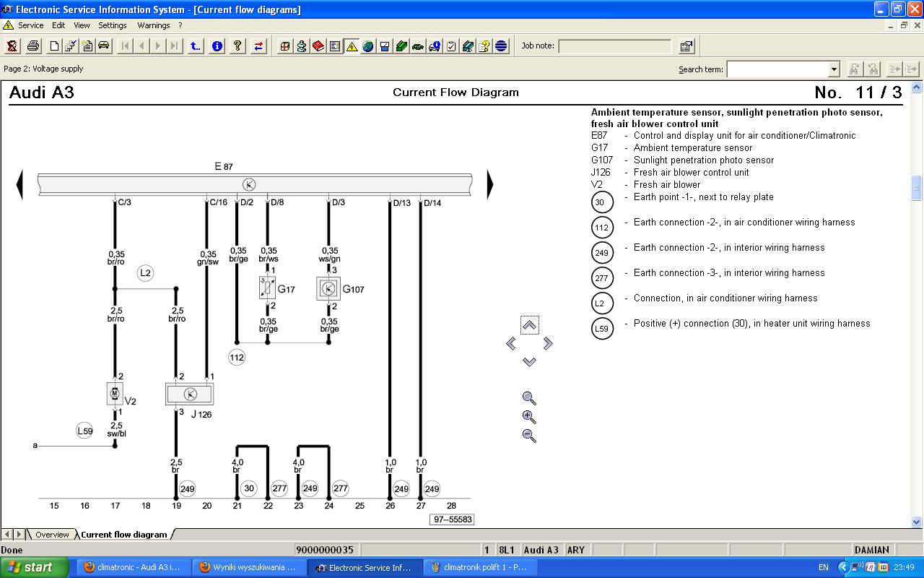Open the Service menu
The image size is (924, 578).
click(x=30, y=25)
